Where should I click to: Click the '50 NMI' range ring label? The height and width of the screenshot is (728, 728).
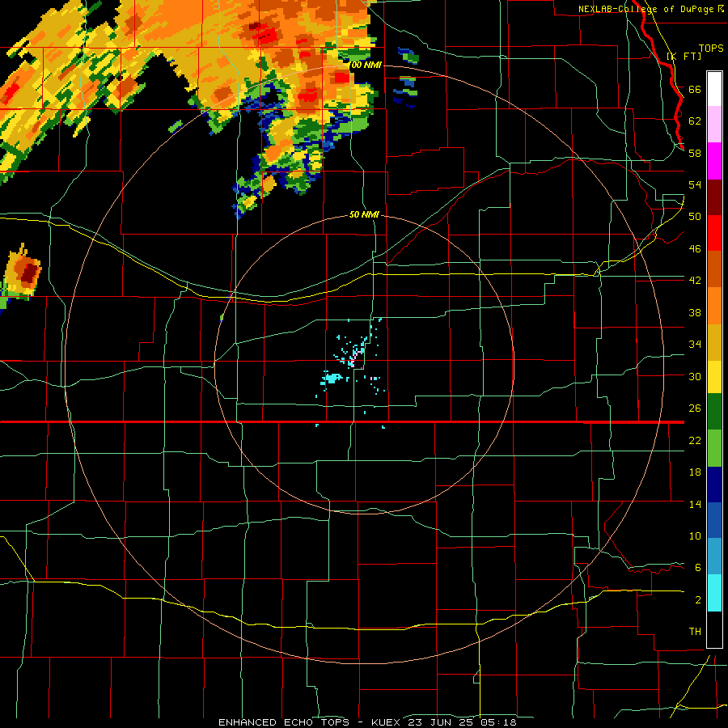click(364, 214)
